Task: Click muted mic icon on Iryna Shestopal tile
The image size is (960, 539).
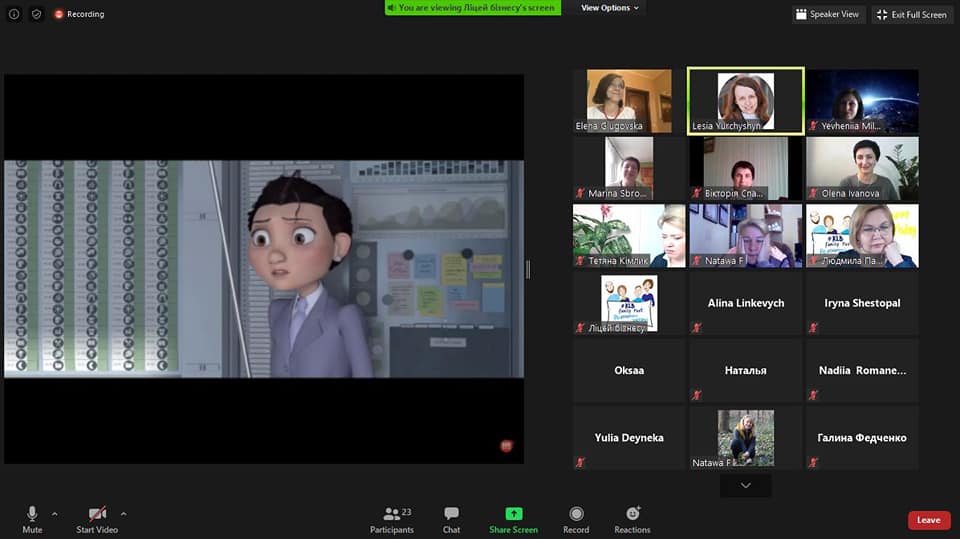Action: point(813,328)
